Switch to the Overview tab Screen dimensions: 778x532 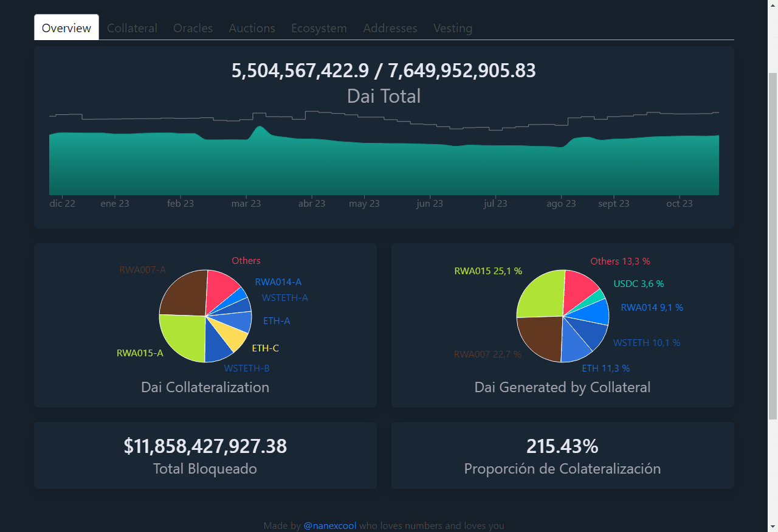[66, 27]
